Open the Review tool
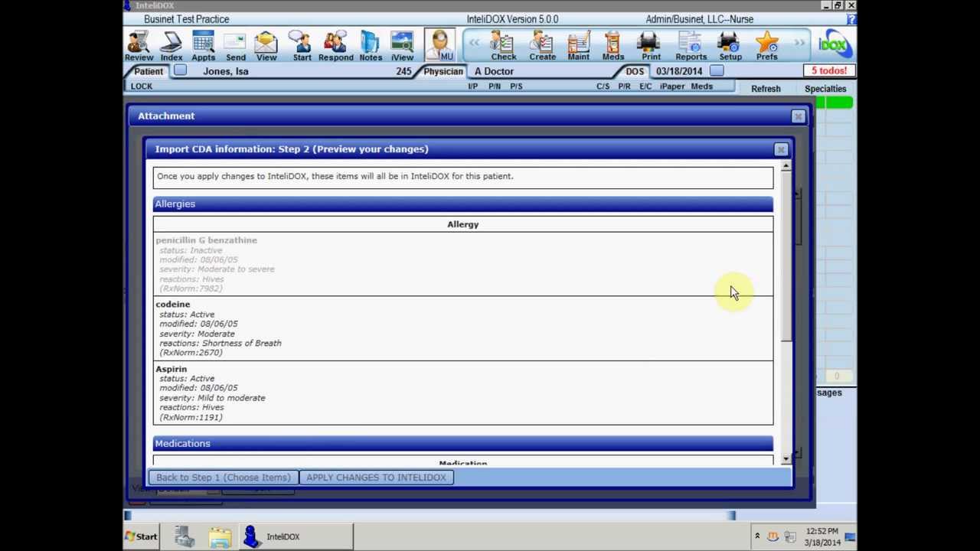 pos(139,46)
